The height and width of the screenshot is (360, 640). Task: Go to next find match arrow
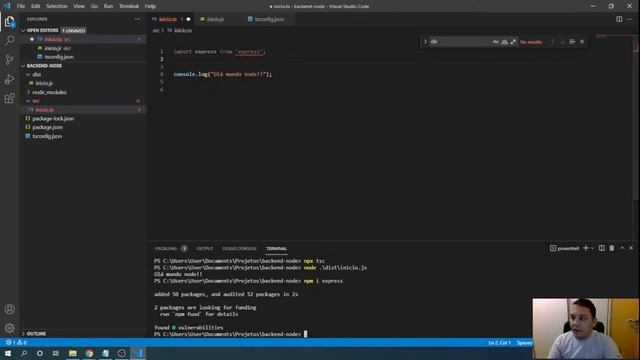tap(562, 42)
